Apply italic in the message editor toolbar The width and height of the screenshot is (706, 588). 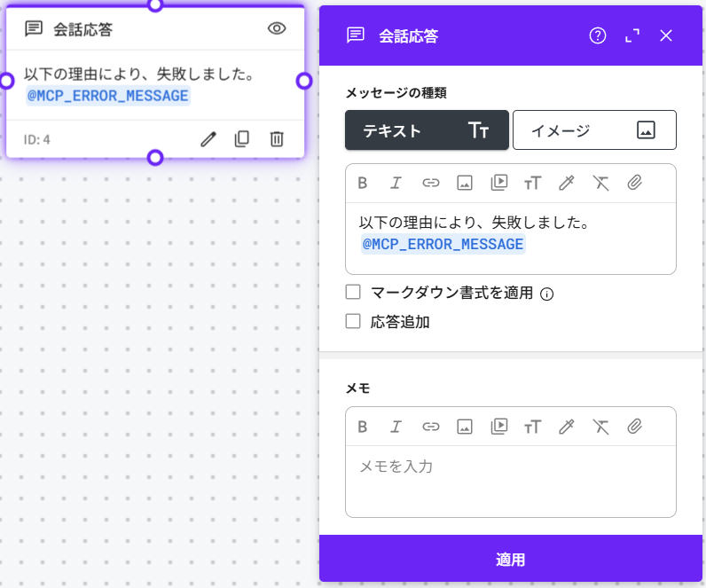(x=396, y=183)
